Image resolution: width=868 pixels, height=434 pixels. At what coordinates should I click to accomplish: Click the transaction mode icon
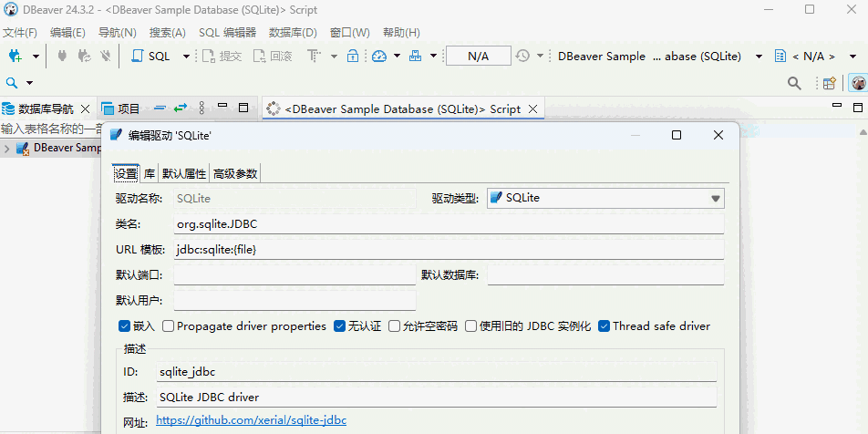coord(314,56)
